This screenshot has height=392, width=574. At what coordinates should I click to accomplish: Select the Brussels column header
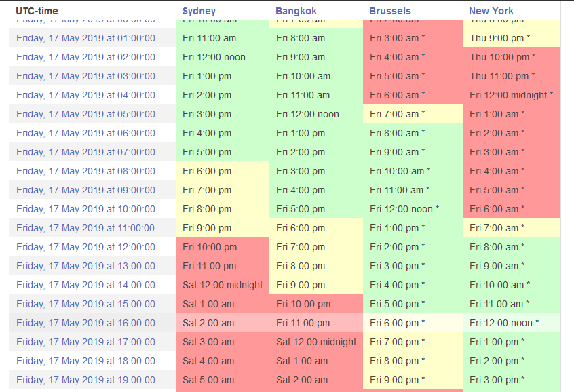pyautogui.click(x=389, y=11)
